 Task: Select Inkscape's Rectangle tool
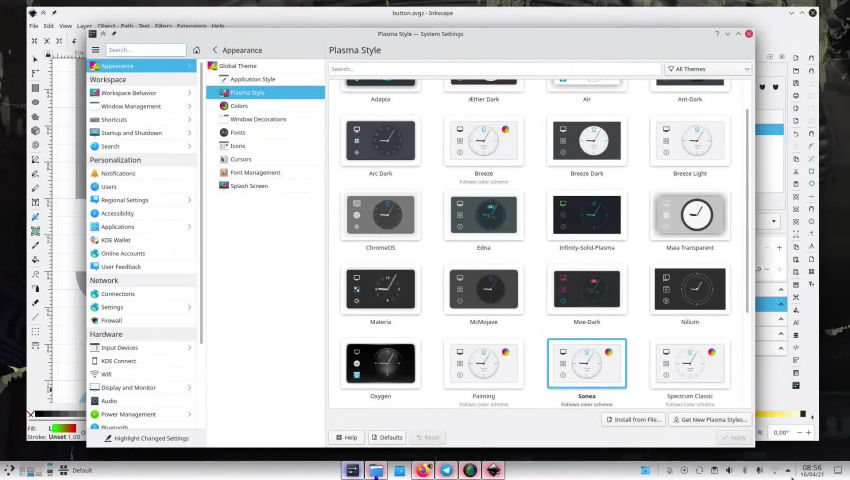(x=35, y=88)
